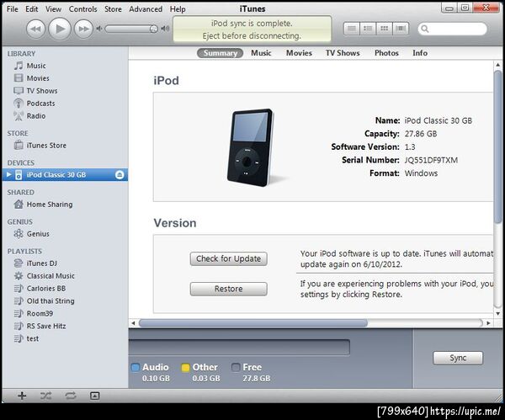505x420 pixels.
Task: Click the Previous track rewind button
Action: [x=35, y=29]
